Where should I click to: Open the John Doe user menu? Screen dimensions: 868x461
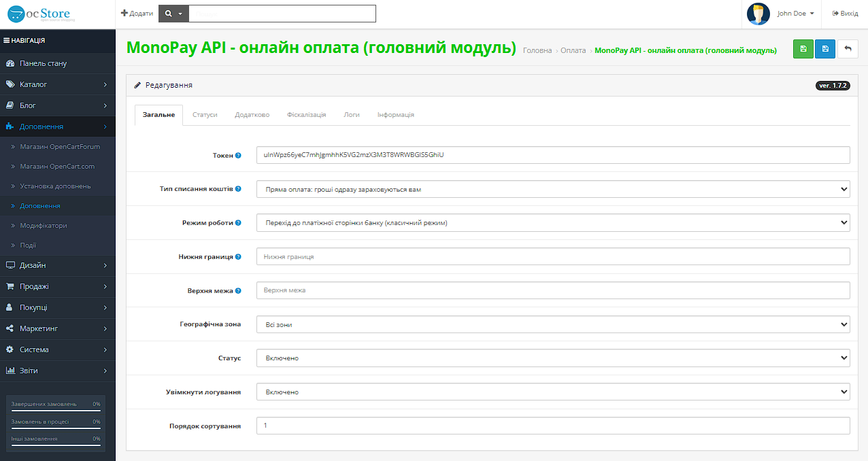[795, 14]
